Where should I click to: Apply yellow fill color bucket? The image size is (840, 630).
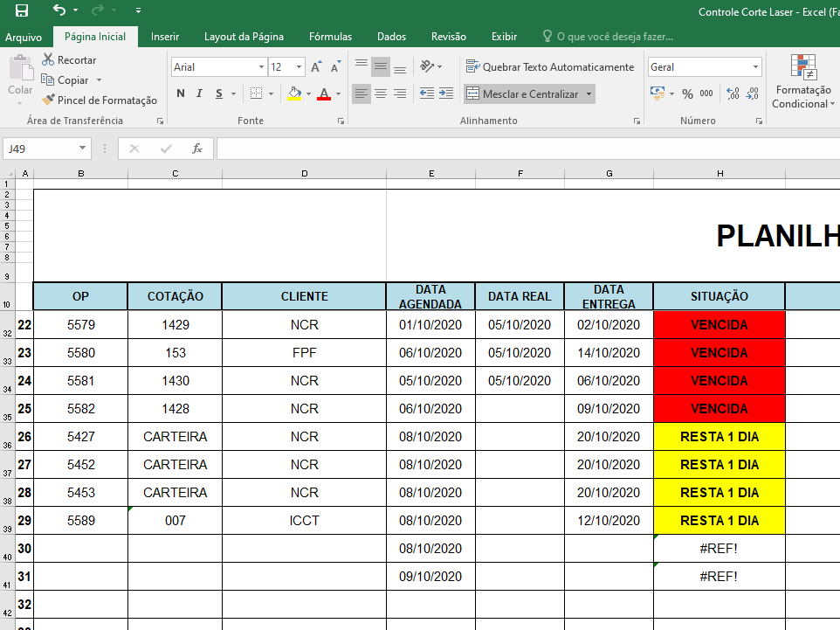point(294,93)
